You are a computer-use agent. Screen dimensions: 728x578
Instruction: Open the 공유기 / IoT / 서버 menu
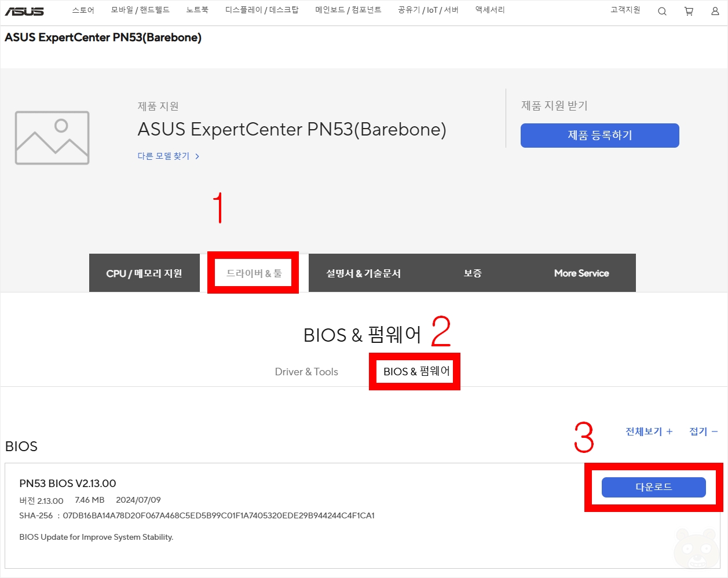pyautogui.click(x=428, y=10)
